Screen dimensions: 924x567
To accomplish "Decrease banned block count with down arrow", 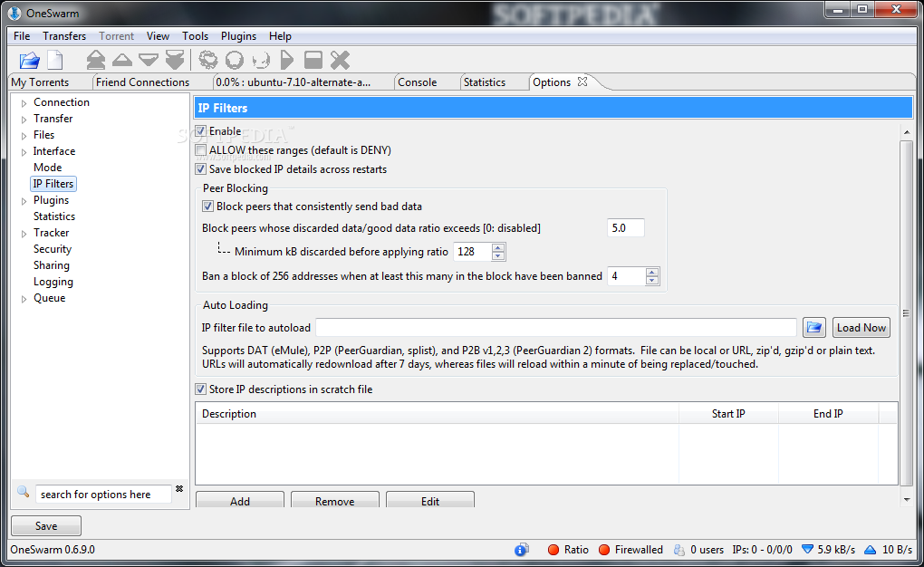I will [651, 281].
